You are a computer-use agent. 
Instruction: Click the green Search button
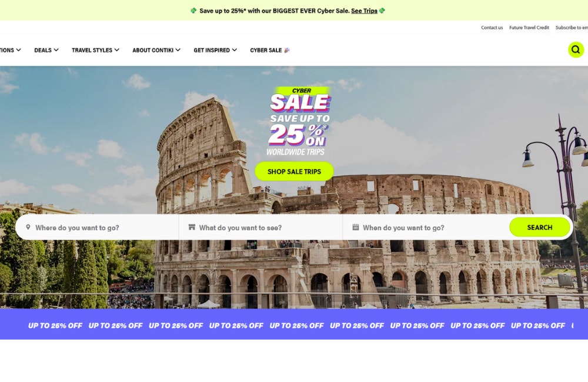click(x=540, y=227)
